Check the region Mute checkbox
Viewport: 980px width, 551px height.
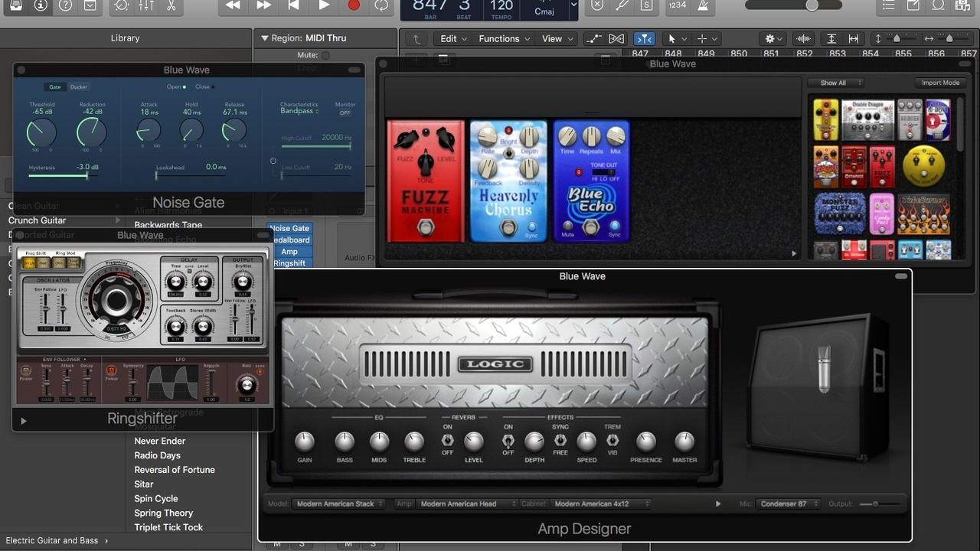point(325,55)
